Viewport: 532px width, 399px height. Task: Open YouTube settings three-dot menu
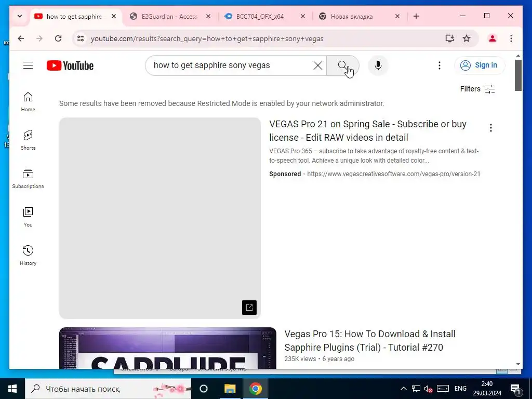click(440, 65)
